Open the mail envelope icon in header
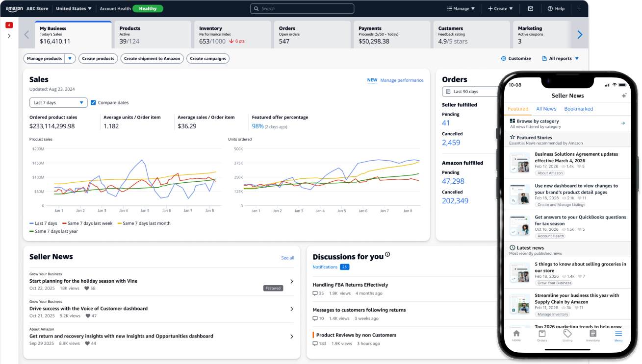The image size is (642, 364). [530, 9]
